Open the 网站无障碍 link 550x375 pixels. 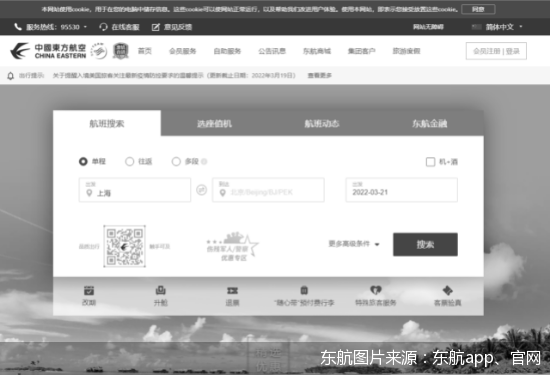(428, 27)
